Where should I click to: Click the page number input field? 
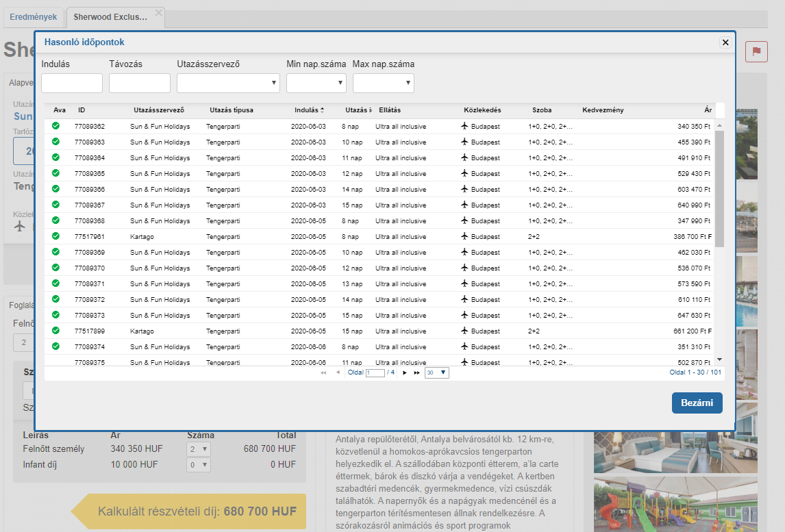coord(375,373)
